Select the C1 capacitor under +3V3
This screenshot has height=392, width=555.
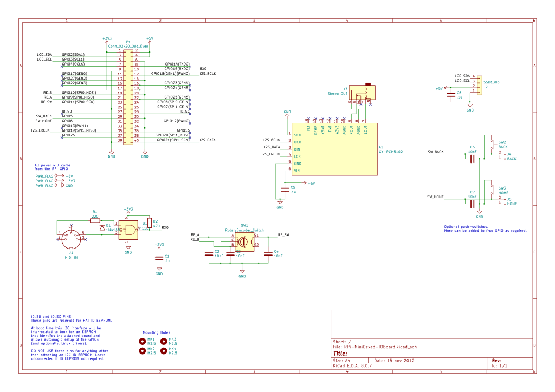click(x=159, y=259)
